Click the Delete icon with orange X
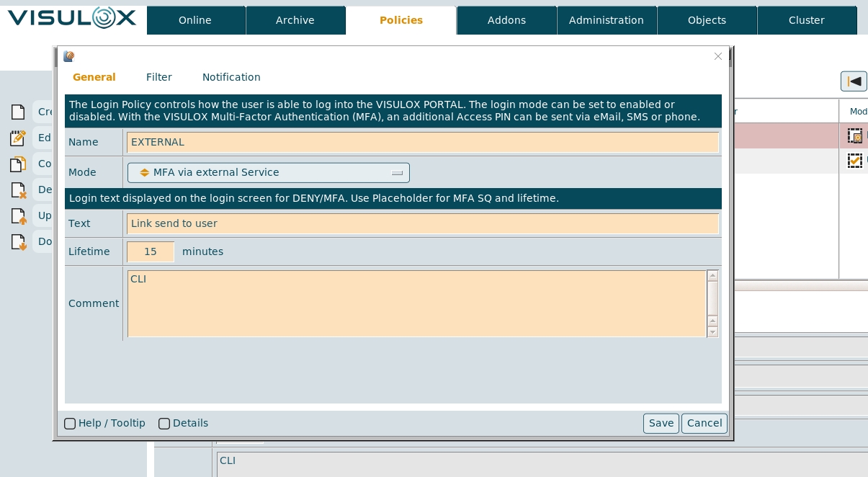The height and width of the screenshot is (477, 868). click(18, 190)
